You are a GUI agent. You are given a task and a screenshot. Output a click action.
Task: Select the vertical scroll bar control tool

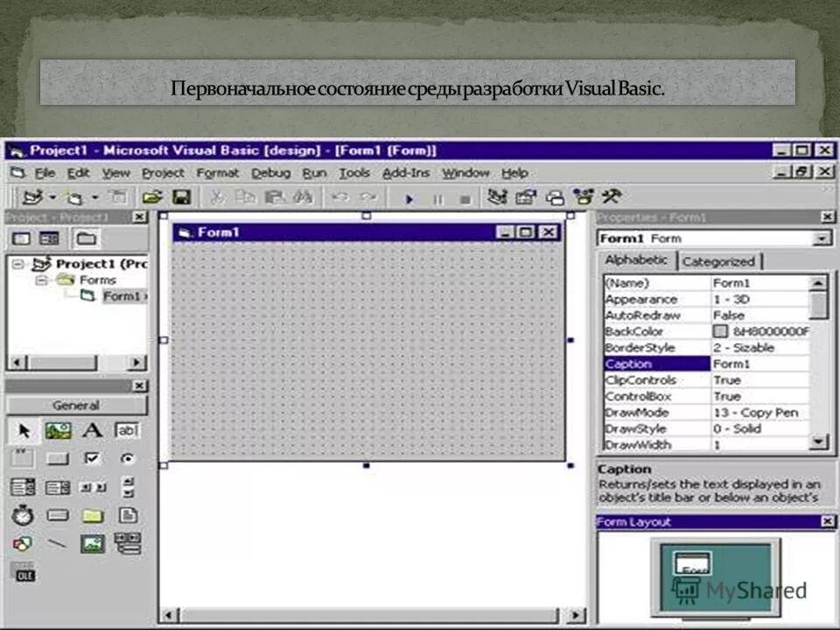pyautogui.click(x=128, y=487)
